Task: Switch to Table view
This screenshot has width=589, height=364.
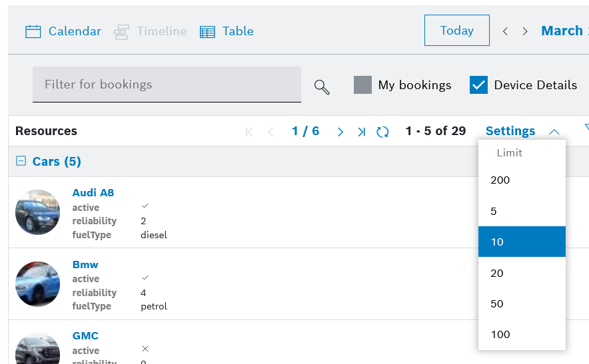Action: 227,31
